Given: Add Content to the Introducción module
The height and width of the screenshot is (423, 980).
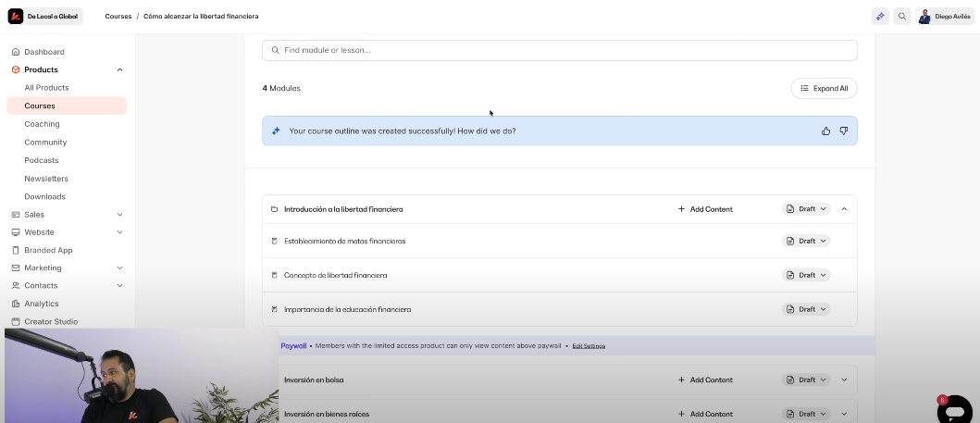Looking at the screenshot, I should (x=705, y=209).
